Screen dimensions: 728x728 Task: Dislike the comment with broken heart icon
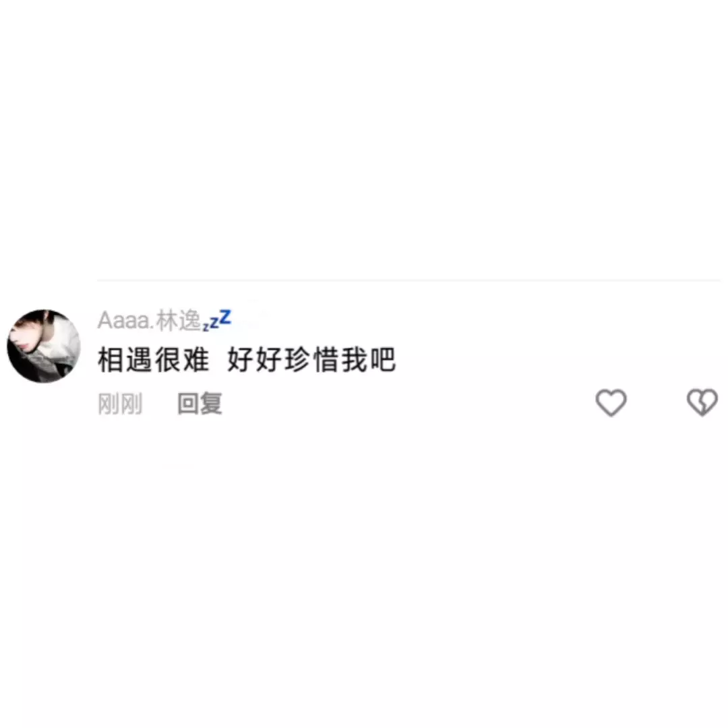tap(702, 402)
